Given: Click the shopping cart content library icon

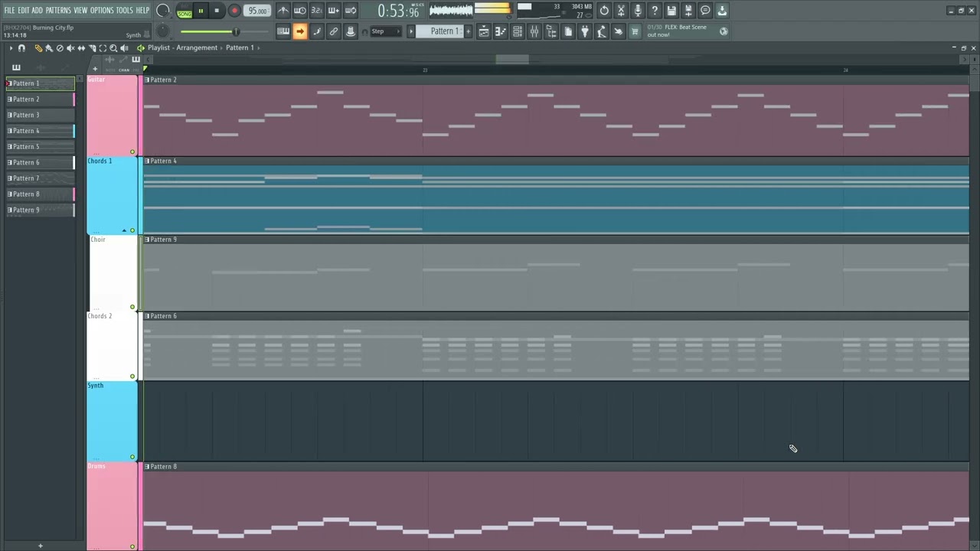Looking at the screenshot, I should tap(635, 31).
